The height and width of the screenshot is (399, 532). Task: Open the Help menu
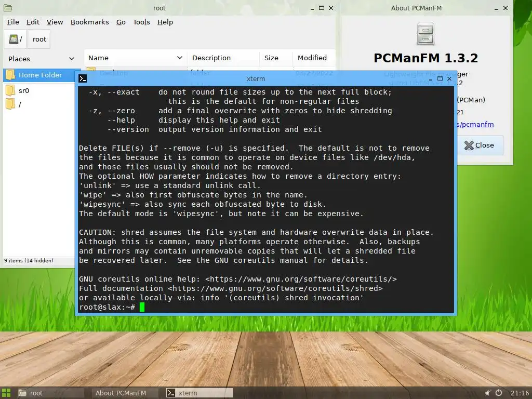tap(165, 22)
